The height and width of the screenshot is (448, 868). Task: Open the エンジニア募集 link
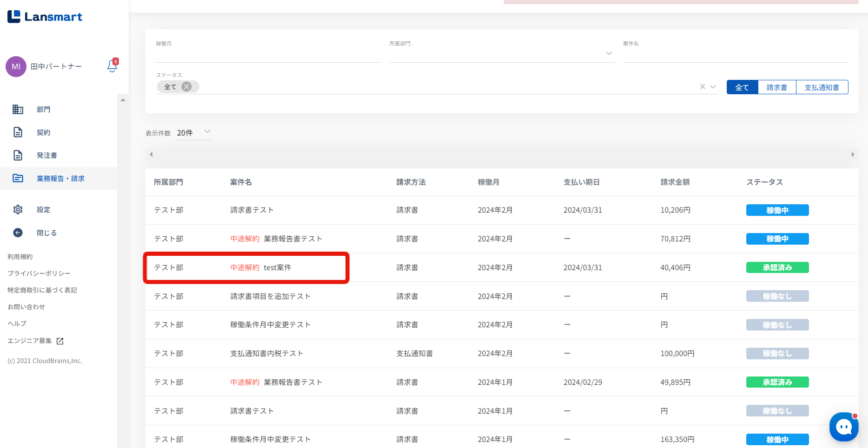pyautogui.click(x=30, y=341)
